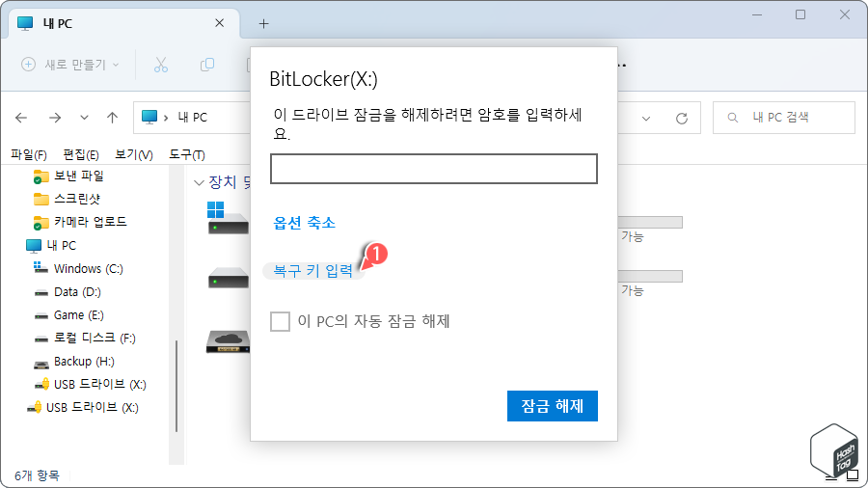Open the 보기(V) menu
The width and height of the screenshot is (868, 488).
point(134,155)
